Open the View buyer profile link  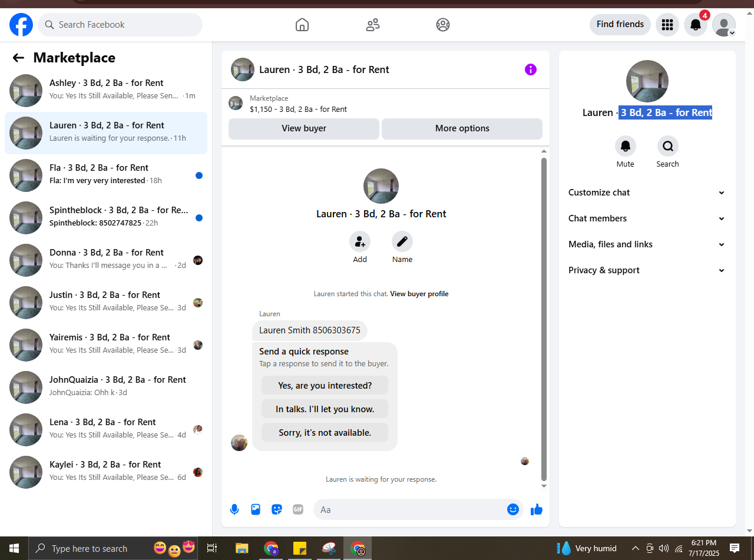pos(419,294)
